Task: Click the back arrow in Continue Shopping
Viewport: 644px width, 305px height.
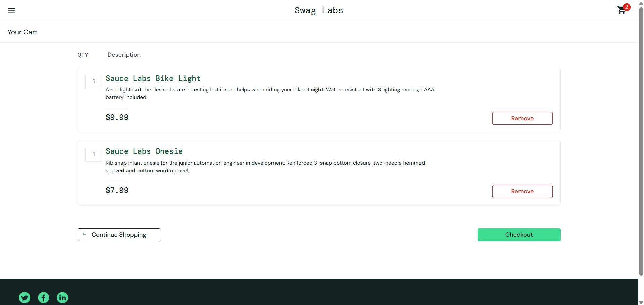Action: [84, 234]
